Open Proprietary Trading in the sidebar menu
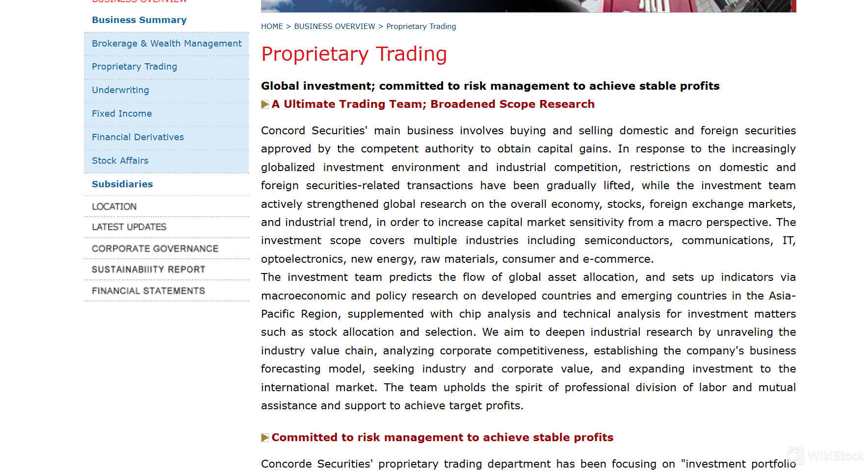This screenshot has width=868, height=473. click(134, 67)
